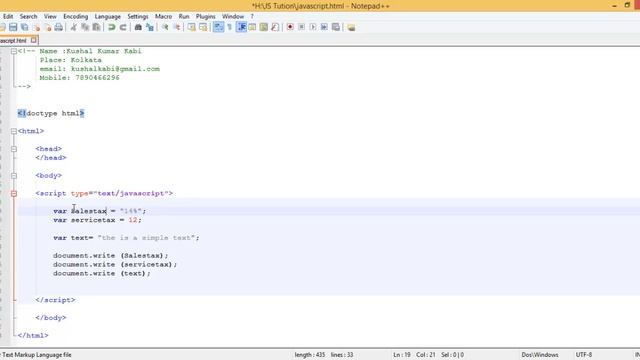Click 'Ln : 19' in the status bar

(402, 355)
